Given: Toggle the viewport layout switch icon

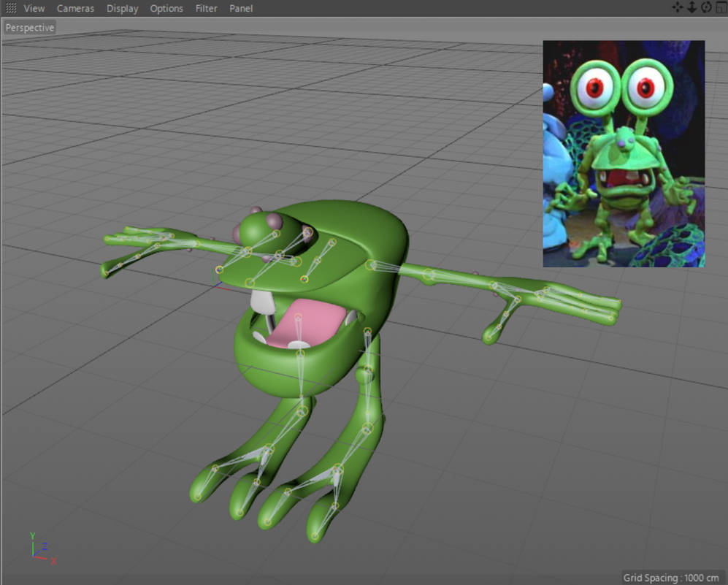Looking at the screenshot, I should (720, 8).
